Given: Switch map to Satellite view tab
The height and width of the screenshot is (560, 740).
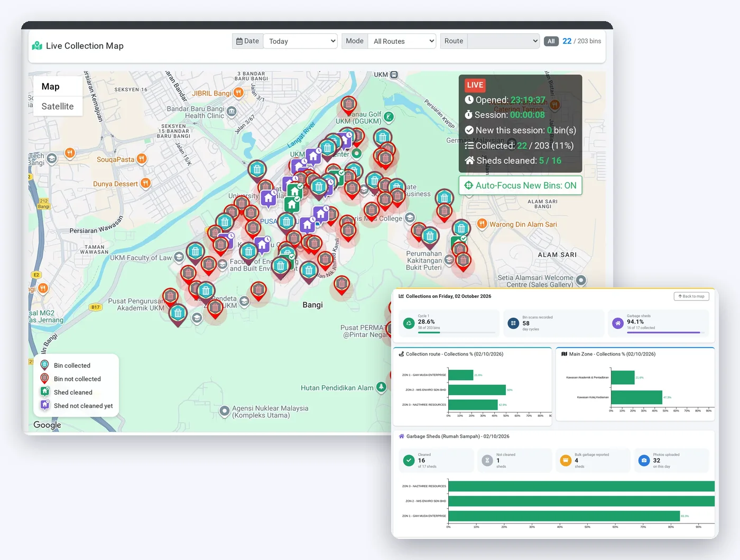Looking at the screenshot, I should click(58, 106).
